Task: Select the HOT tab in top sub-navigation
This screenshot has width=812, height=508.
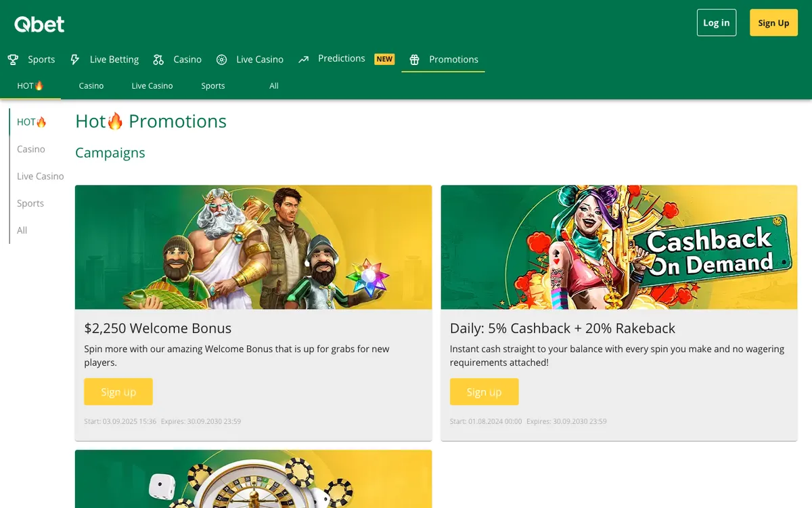Action: click(x=30, y=86)
